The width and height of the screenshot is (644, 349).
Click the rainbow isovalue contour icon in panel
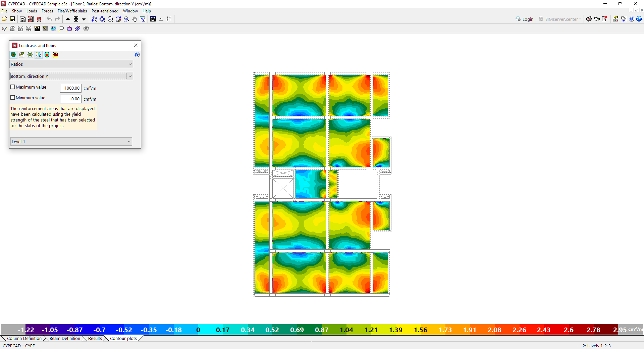[x=47, y=55]
